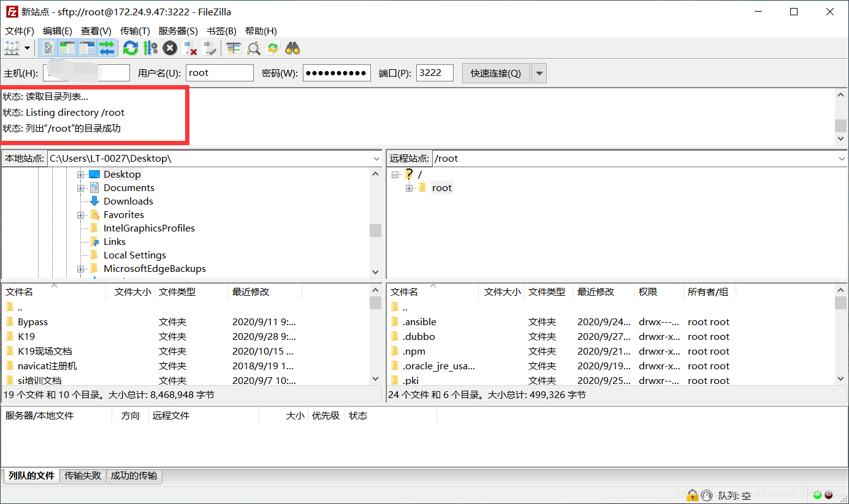Viewport: 849px width, 504px height.
Task: Open the 编辑(E) menu
Action: [x=58, y=31]
